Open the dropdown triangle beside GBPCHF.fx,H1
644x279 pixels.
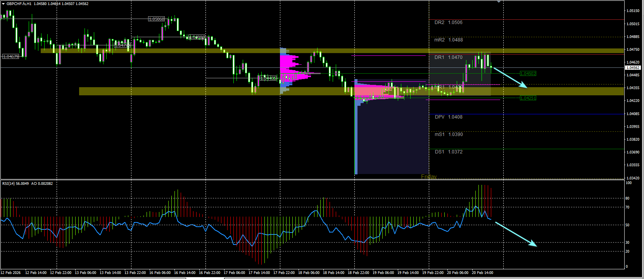[x=3, y=4]
